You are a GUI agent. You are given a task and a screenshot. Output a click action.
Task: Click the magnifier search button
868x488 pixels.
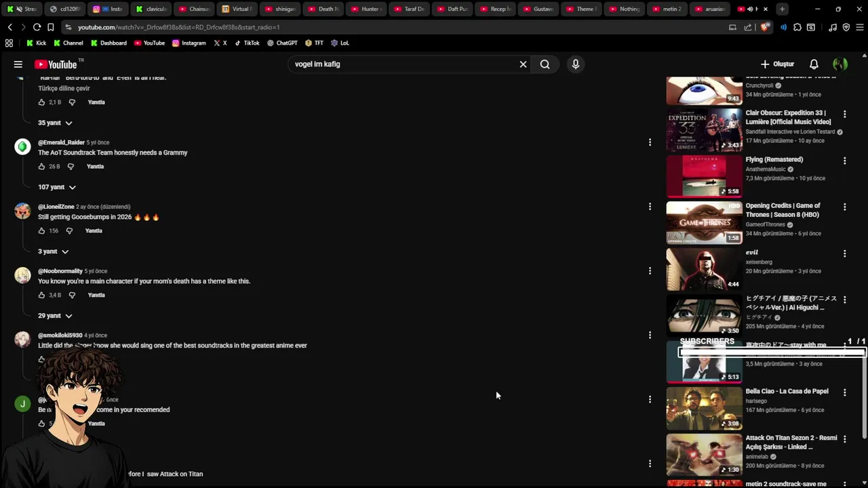tap(545, 64)
